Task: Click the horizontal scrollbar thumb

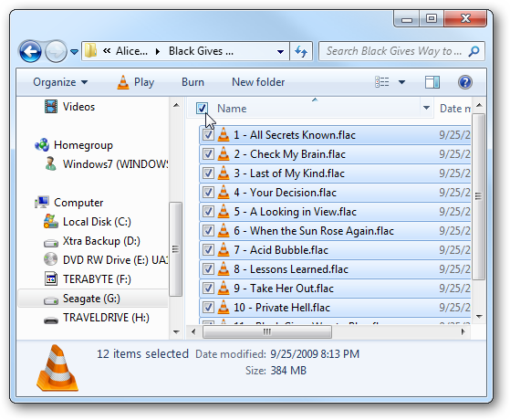Action: (267, 331)
